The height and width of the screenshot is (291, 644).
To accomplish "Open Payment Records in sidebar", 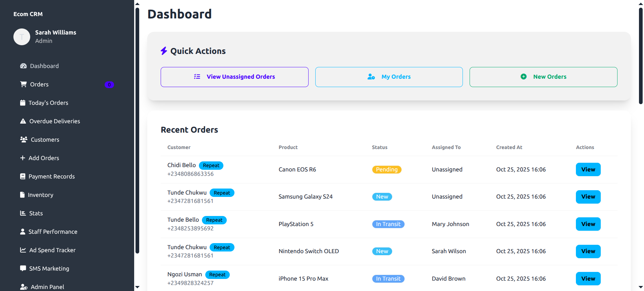I will coord(67,176).
